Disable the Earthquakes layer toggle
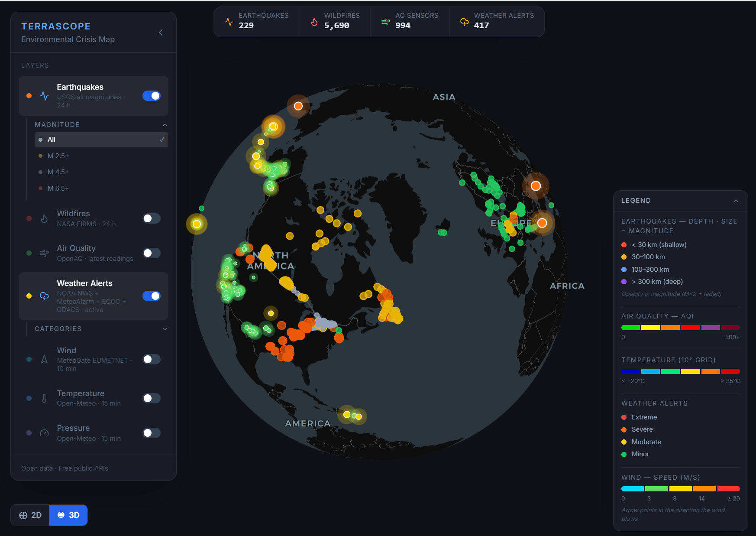Image resolution: width=756 pixels, height=536 pixels. (151, 95)
